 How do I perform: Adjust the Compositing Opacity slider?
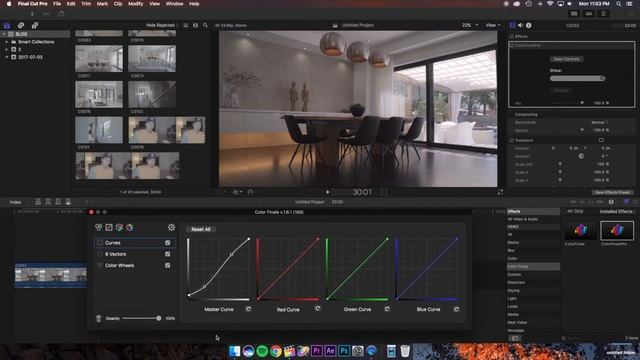point(582,130)
